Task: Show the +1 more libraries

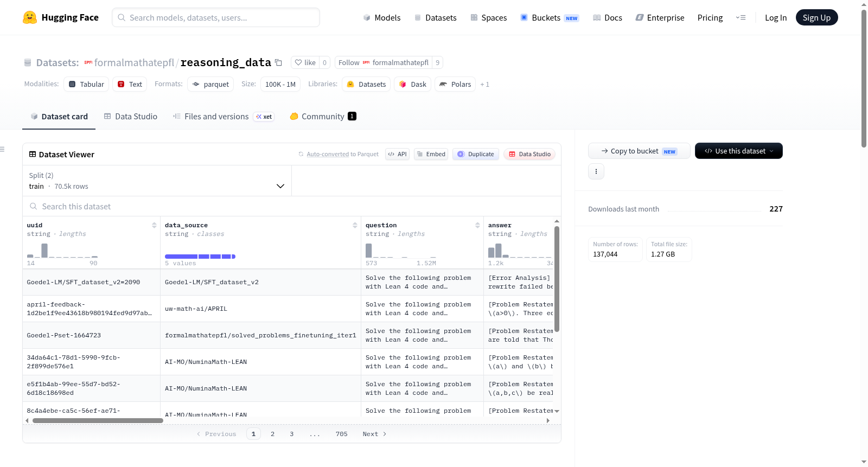Action: [484, 85]
